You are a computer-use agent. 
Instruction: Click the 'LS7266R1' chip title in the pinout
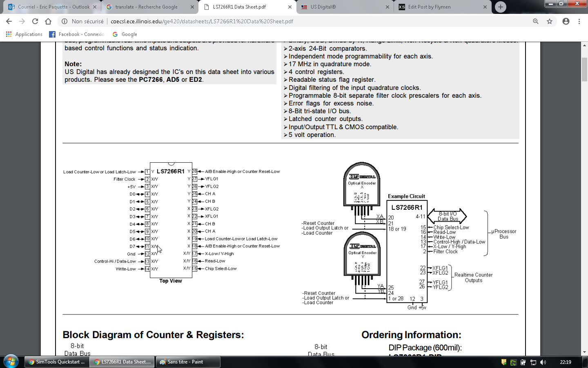(x=171, y=171)
